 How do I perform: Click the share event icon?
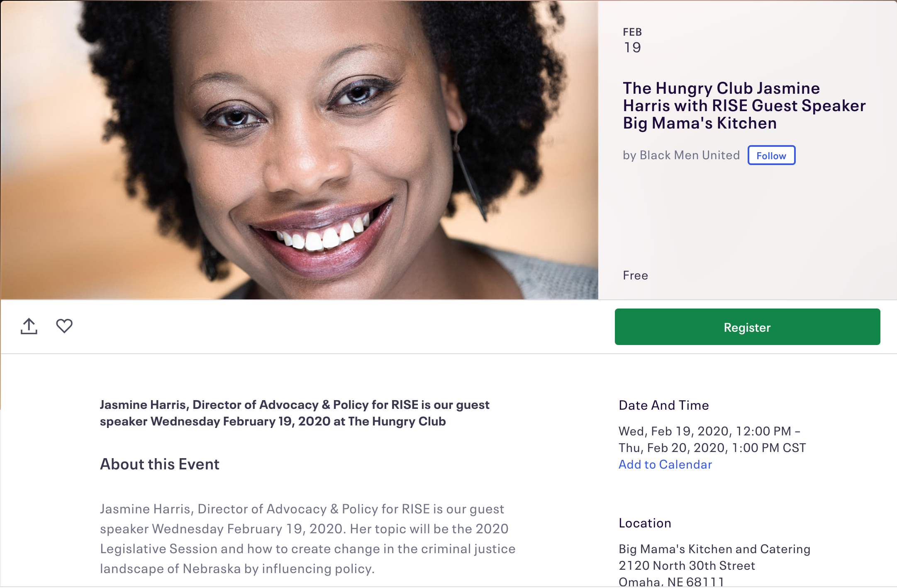click(x=29, y=326)
